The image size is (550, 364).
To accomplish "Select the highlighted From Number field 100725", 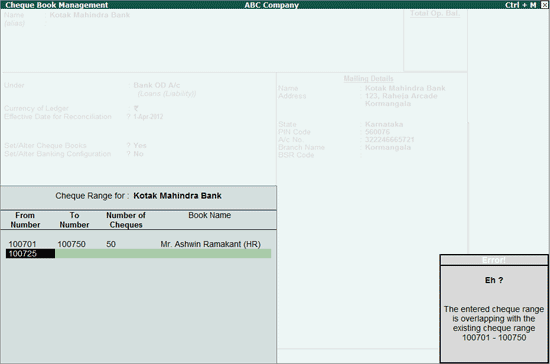I will coord(30,254).
